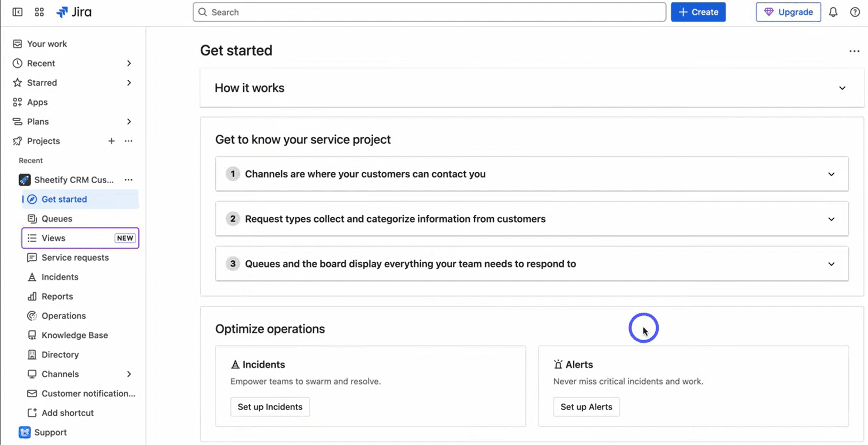Click the Set up Incidents button
Viewport: 868px width, 445px height.
[270, 407]
